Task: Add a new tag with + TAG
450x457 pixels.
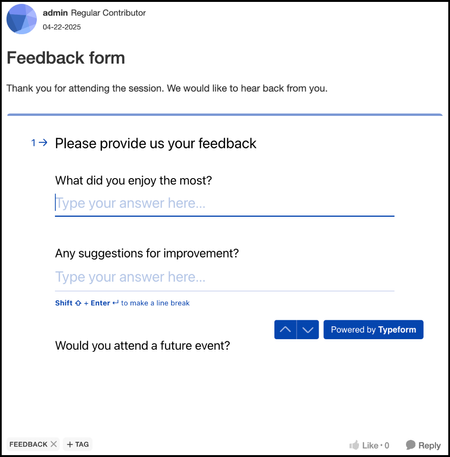Action: coord(78,444)
